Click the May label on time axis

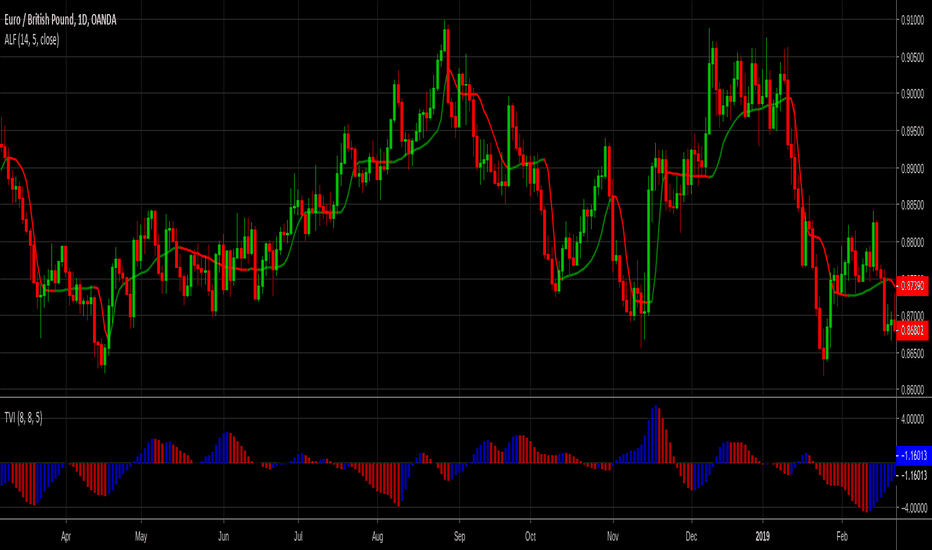[141, 536]
